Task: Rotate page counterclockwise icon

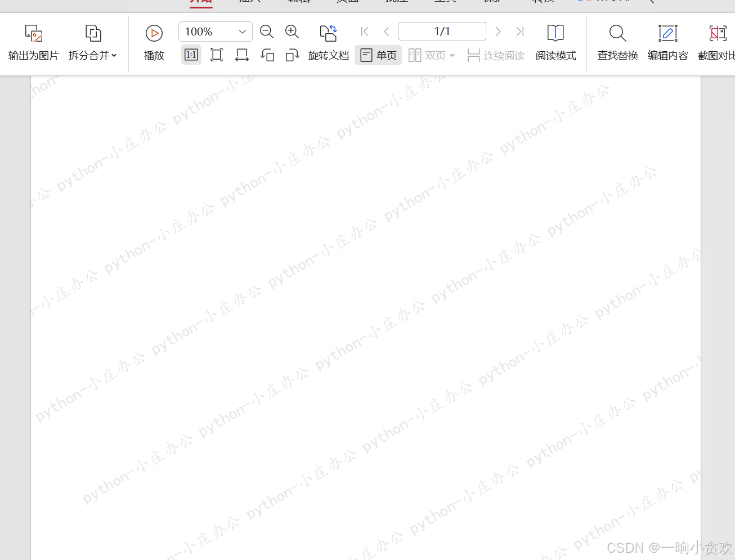Action: (x=267, y=55)
